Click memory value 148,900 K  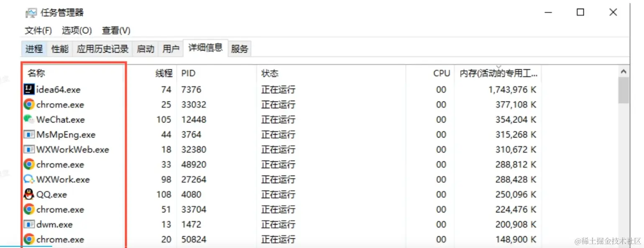pyautogui.click(x=516, y=239)
